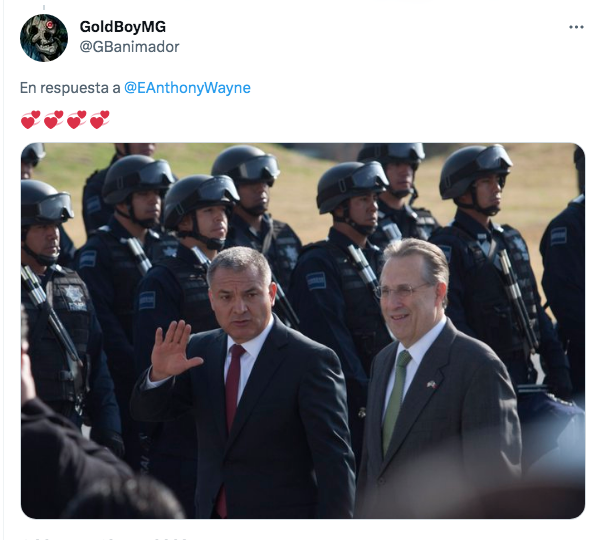
Task: Click the second revolving hearts emoji
Action: click(54, 120)
